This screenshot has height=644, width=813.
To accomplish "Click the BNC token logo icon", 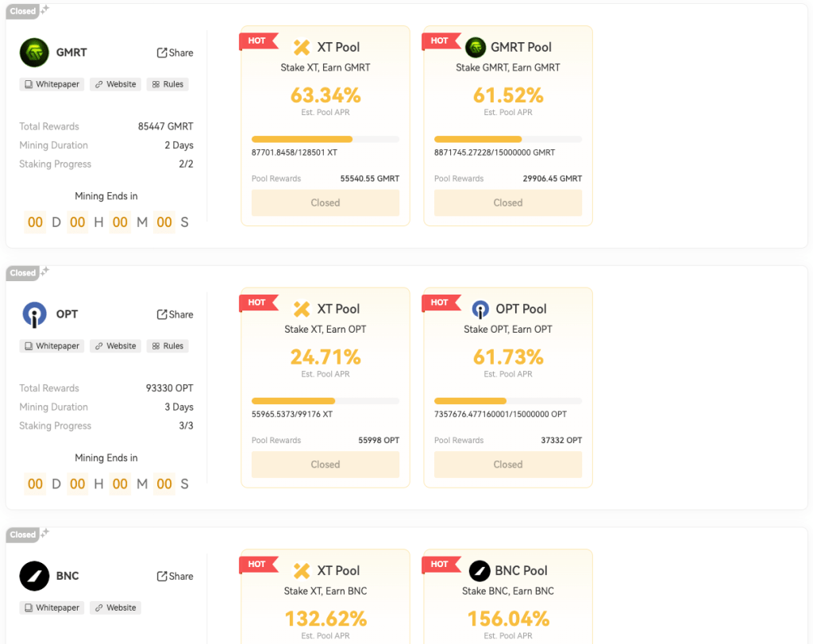I will point(33,576).
